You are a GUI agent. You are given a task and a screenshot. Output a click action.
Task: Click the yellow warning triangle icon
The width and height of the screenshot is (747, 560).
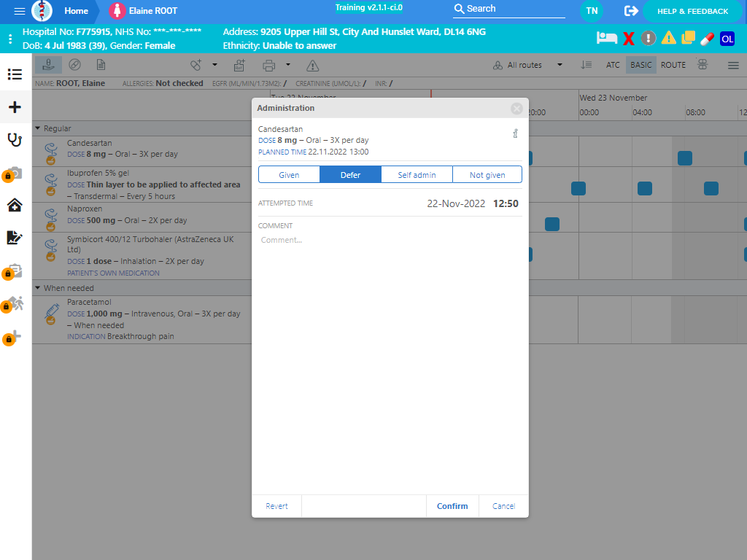pyautogui.click(x=668, y=38)
